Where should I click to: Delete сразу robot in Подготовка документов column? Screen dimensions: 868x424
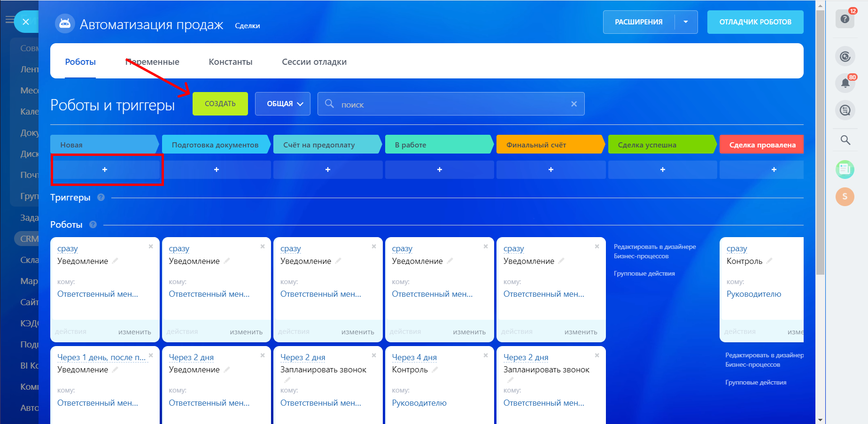point(263,247)
